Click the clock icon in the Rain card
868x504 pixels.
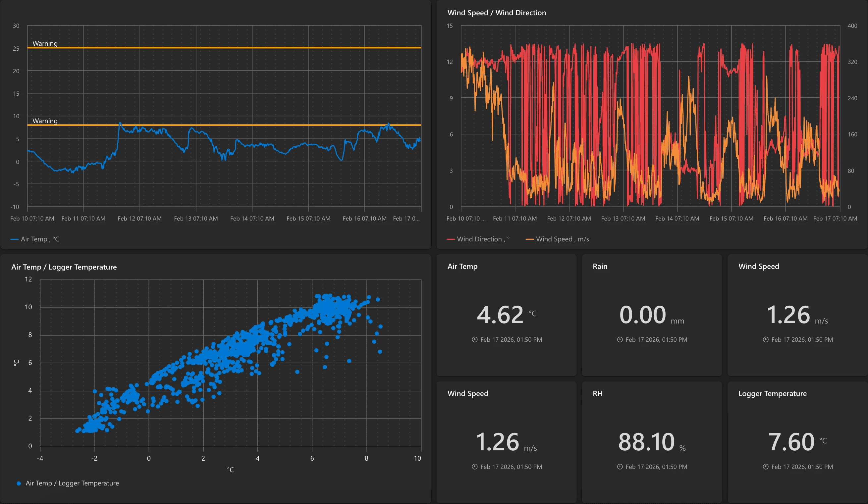coord(620,339)
